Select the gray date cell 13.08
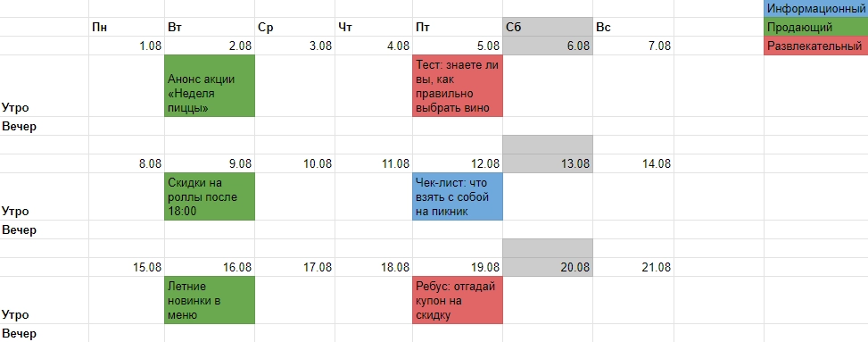 click(548, 164)
